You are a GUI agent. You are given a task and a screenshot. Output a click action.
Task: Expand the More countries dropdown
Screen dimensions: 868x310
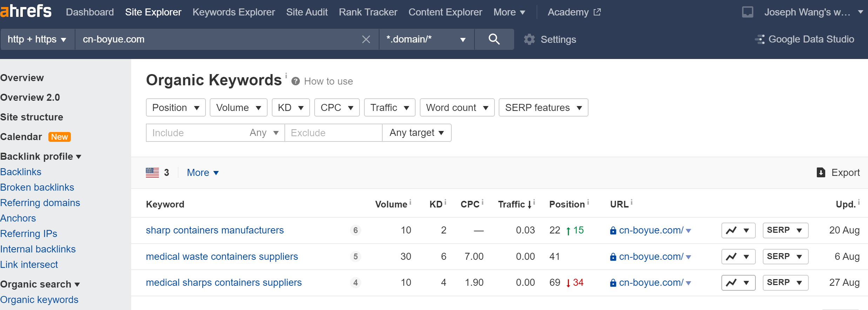[x=203, y=172]
